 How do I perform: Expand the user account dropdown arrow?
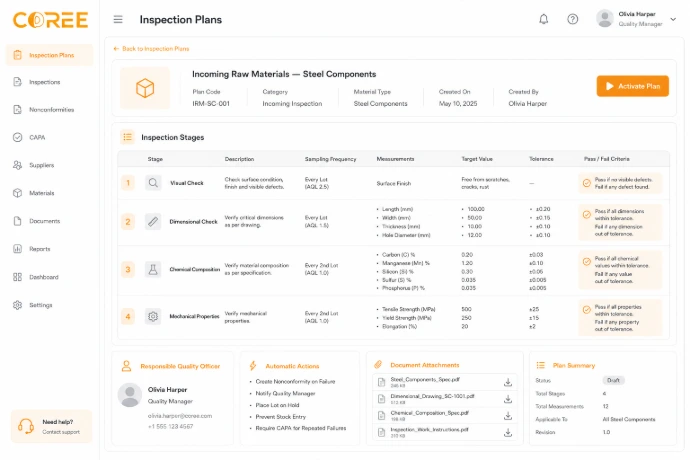[673, 19]
